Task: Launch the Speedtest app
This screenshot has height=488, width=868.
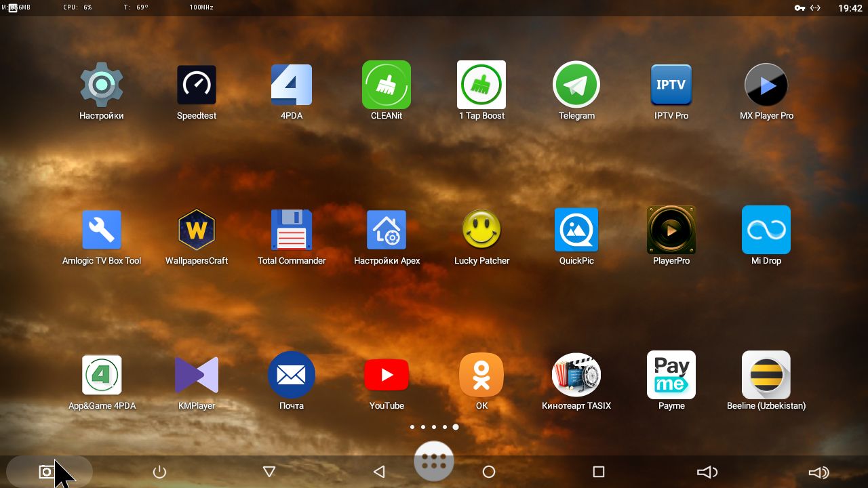Action: (x=197, y=85)
